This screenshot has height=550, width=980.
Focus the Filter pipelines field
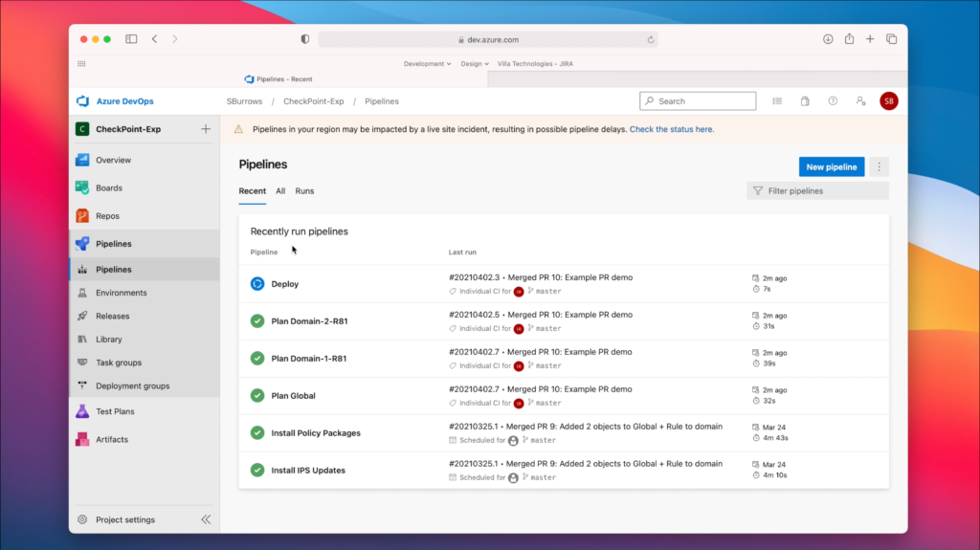817,191
